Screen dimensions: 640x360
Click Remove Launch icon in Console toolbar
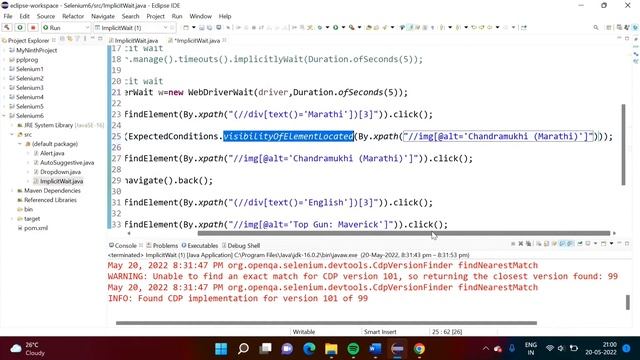tap(521, 244)
